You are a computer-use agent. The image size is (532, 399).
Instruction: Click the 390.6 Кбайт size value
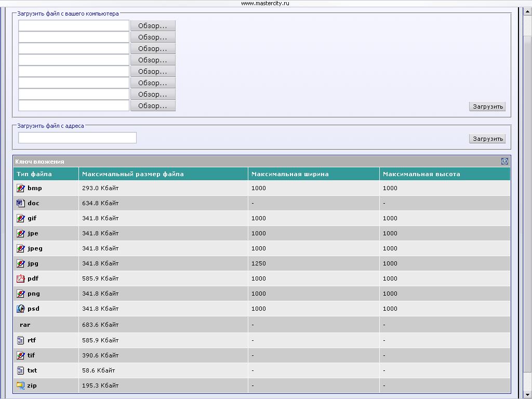coord(100,355)
